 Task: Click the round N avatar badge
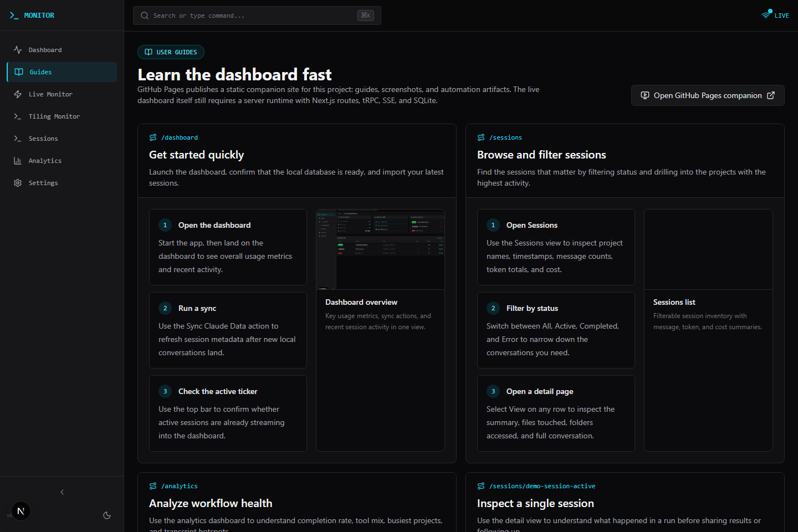(x=21, y=511)
